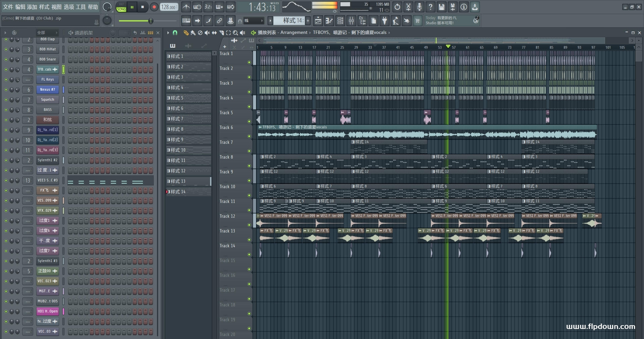
Task: Click the metronome icon
Action: coord(186,7)
